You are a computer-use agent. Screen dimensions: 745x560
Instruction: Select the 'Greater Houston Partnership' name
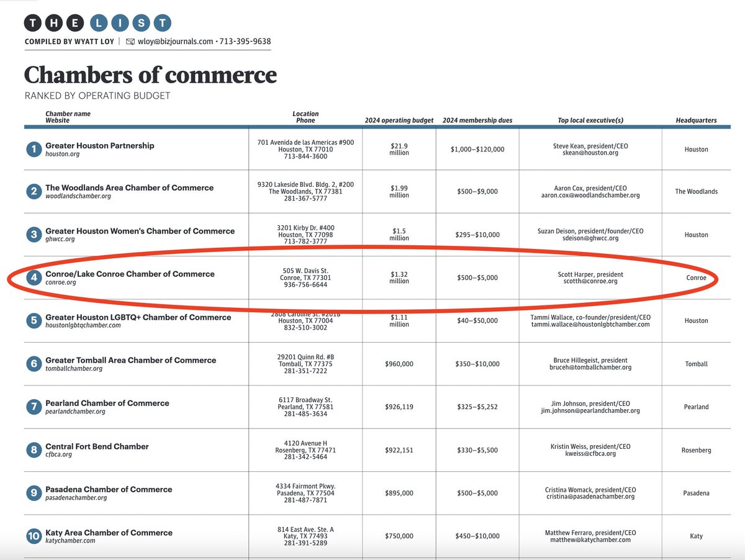tap(100, 145)
